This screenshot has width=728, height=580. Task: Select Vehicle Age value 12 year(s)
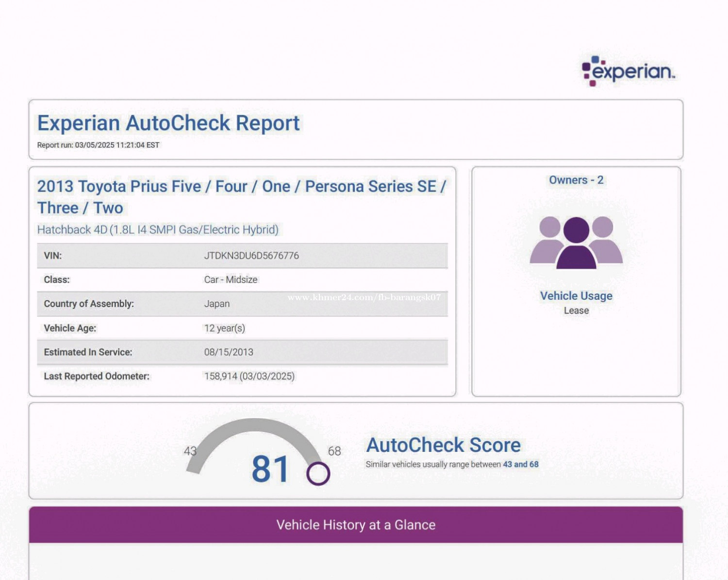point(225,328)
